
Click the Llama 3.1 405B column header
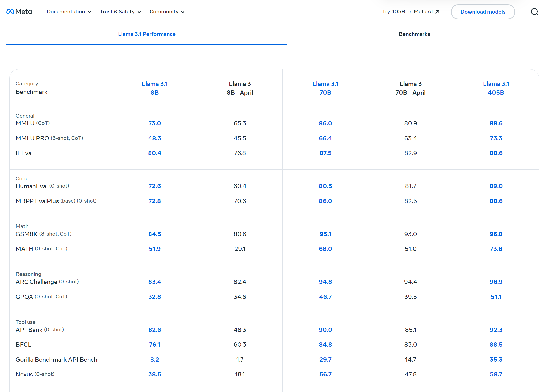[496, 88]
